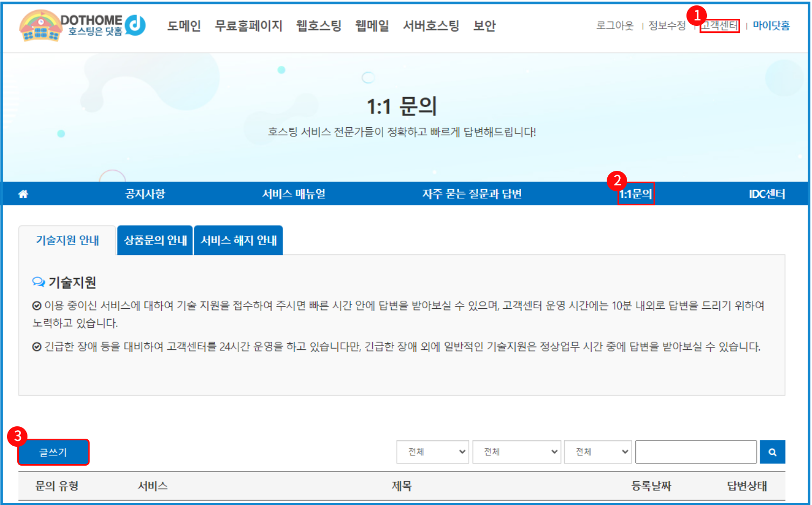Click the 고객센터 link at top
Viewport: 812px width, 505px height.
pyautogui.click(x=719, y=26)
